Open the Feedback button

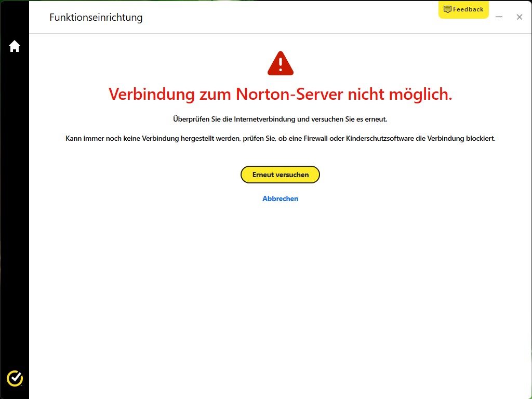(463, 9)
